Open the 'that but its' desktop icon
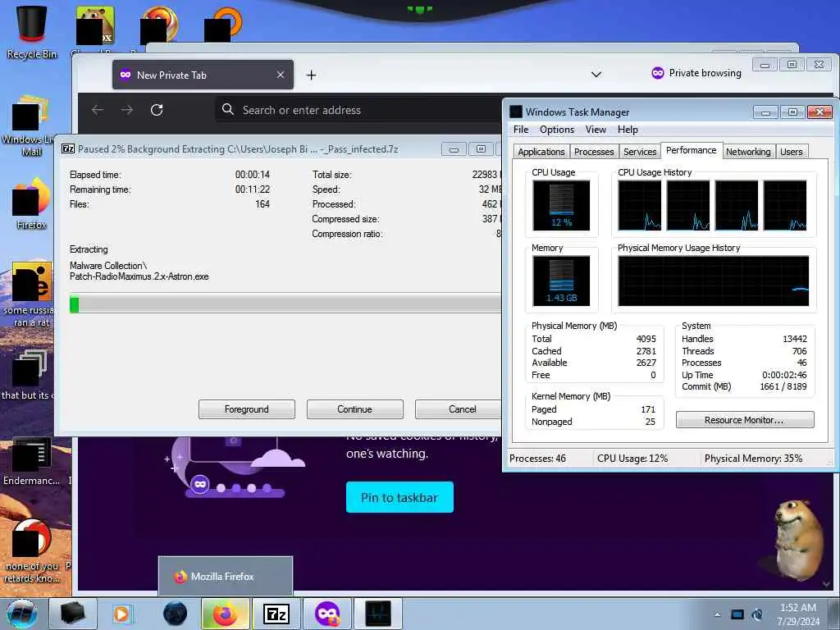Image resolution: width=840 pixels, height=630 pixels. coord(28,375)
